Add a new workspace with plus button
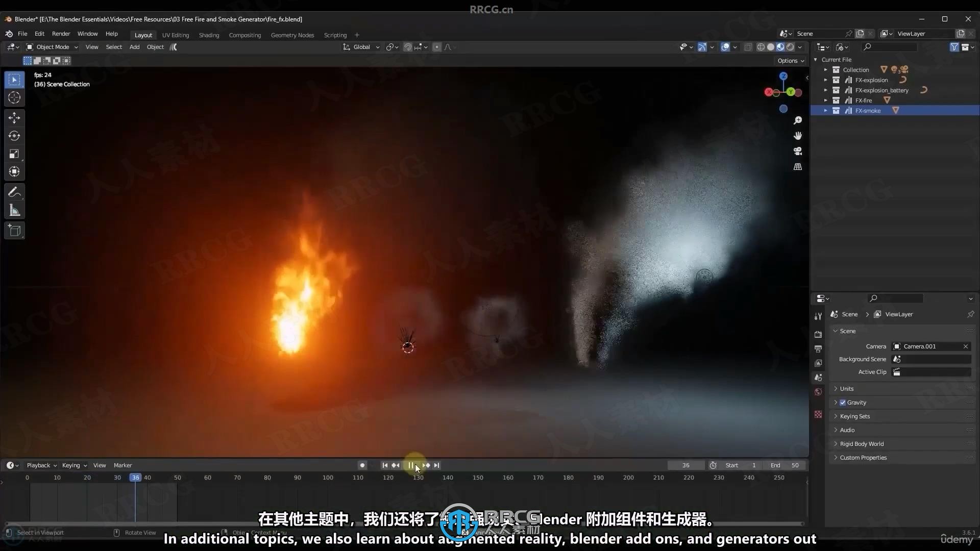The image size is (980, 551). click(357, 35)
